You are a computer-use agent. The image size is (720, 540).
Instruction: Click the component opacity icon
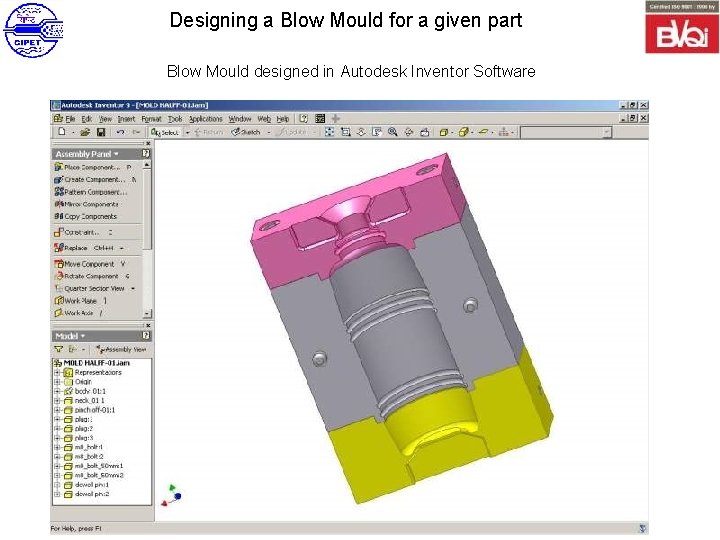504,132
